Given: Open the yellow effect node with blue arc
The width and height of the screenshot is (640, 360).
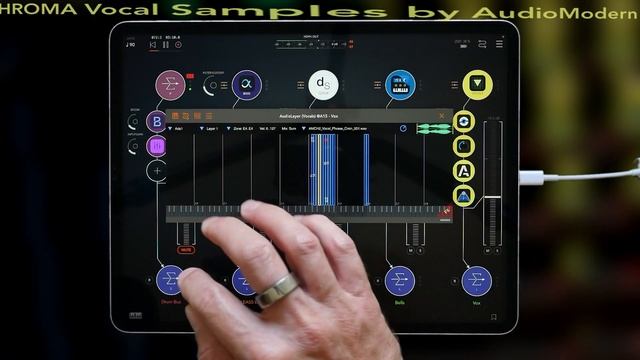Looking at the screenshot, I should pyautogui.click(x=464, y=146).
